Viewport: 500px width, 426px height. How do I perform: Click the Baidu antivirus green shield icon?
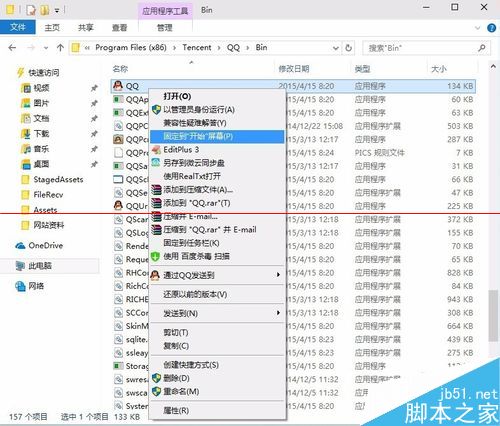[x=156, y=256]
